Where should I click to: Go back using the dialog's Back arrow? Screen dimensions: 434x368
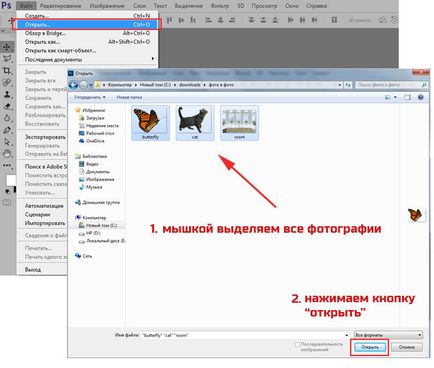point(73,85)
